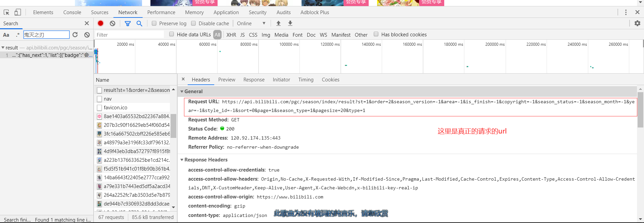Open the Memory panel
Screen dimensions: 644x223
point(194,12)
